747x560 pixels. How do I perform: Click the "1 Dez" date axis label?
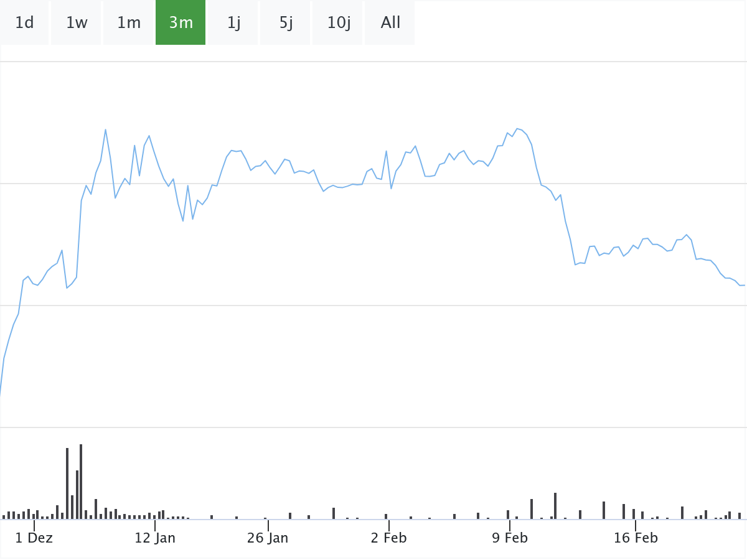point(34,538)
